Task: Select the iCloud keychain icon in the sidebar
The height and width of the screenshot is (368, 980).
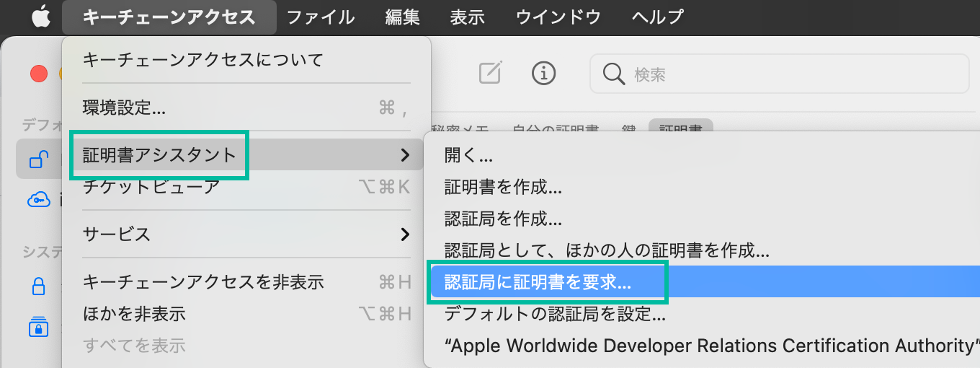Action: [x=39, y=199]
